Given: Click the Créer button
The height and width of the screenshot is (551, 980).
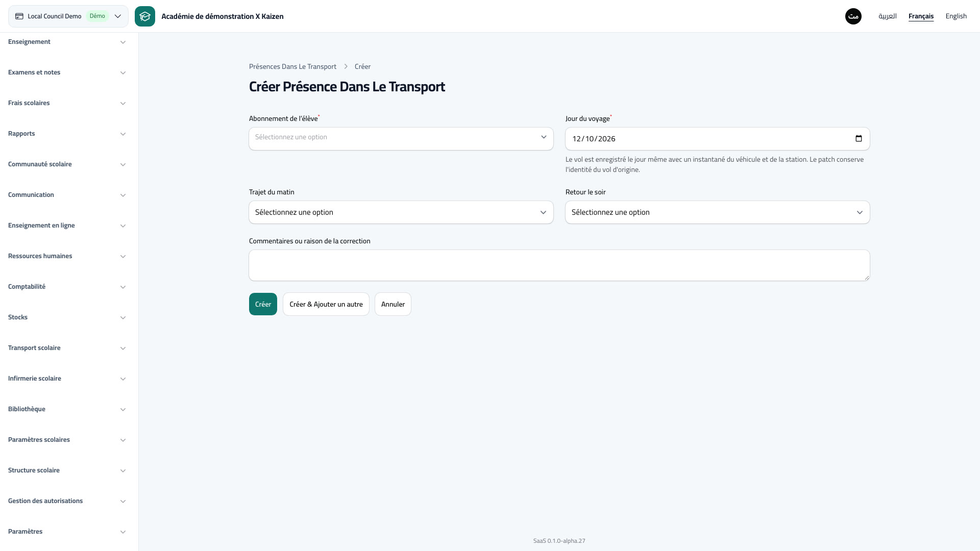Looking at the screenshot, I should (x=263, y=304).
